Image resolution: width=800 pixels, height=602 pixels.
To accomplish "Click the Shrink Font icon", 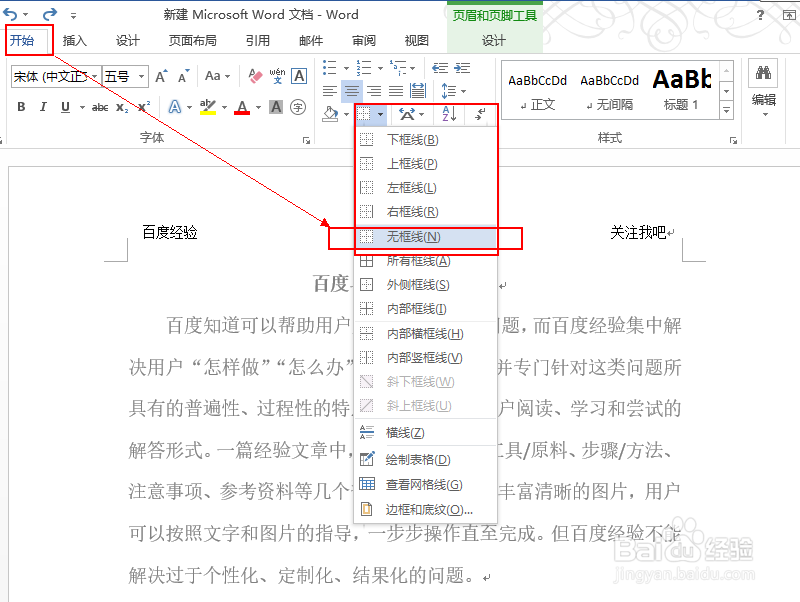I will click(x=184, y=77).
